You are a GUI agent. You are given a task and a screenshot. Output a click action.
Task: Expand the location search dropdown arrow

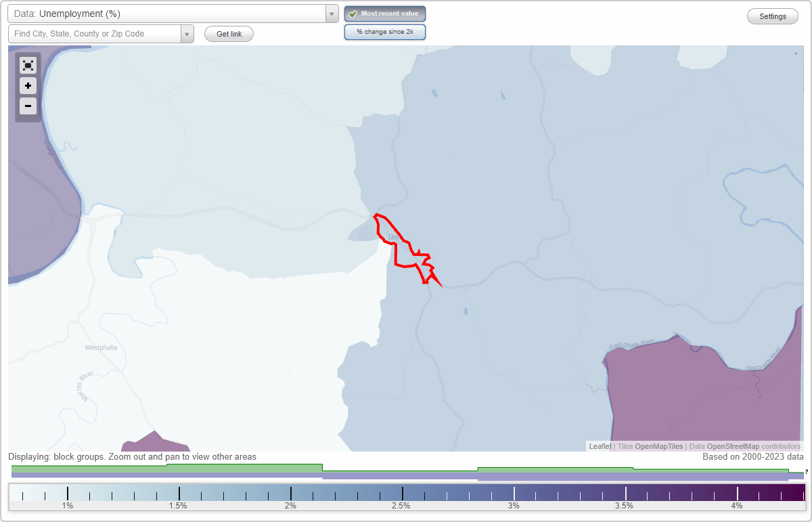point(187,34)
